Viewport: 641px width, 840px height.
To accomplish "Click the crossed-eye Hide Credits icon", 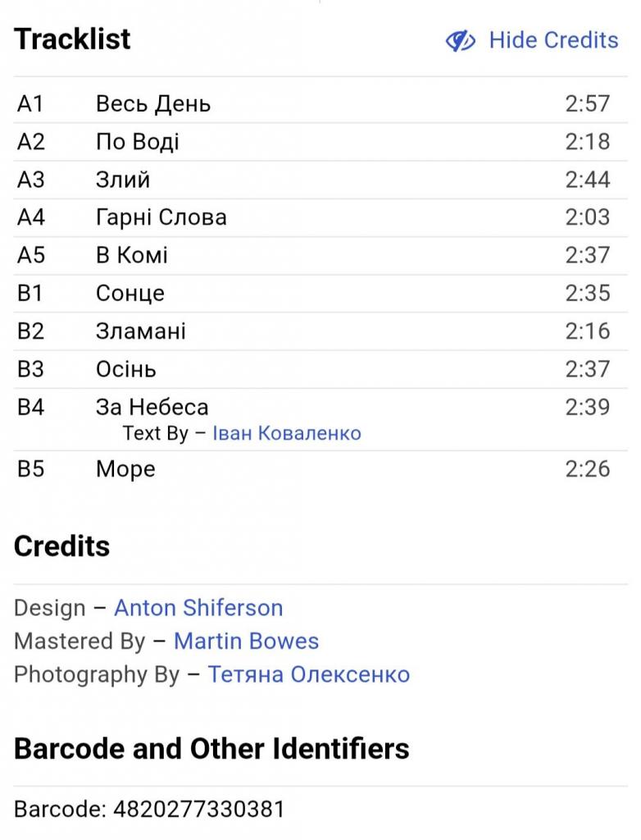I will (460, 40).
